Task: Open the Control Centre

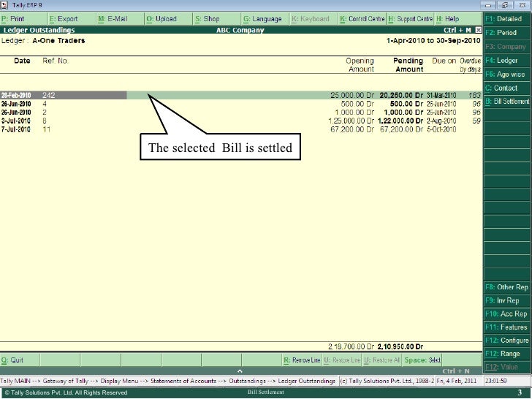Action: click(362, 19)
